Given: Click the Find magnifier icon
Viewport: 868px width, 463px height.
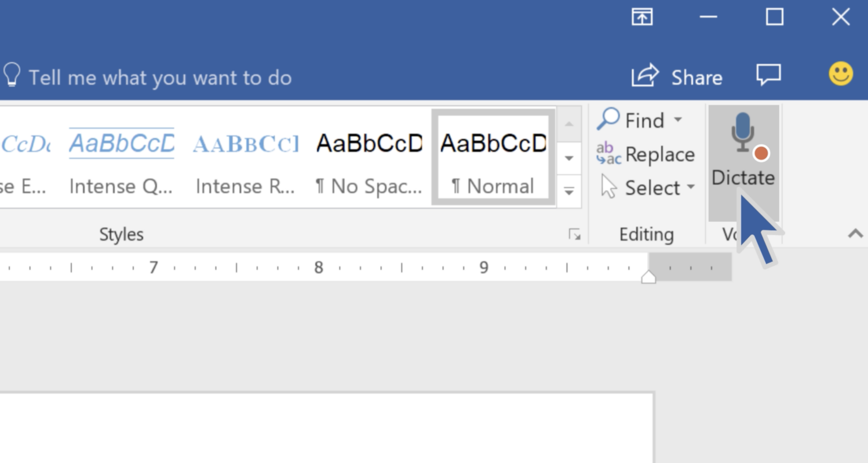Looking at the screenshot, I should [608, 119].
